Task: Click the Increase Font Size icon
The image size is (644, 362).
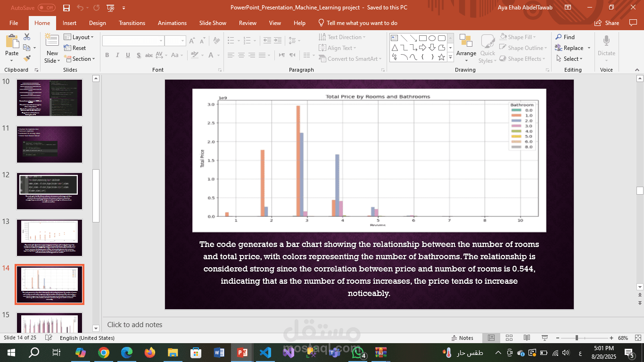Action: [192, 41]
